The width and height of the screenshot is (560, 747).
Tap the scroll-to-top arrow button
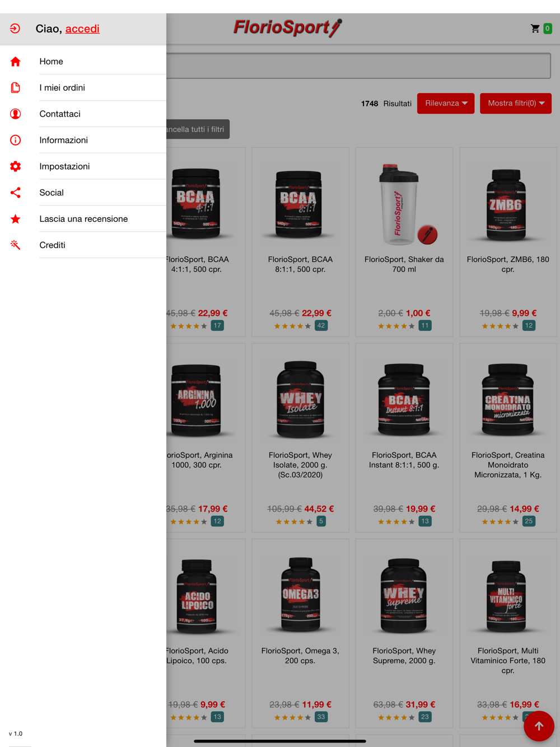pos(539,726)
